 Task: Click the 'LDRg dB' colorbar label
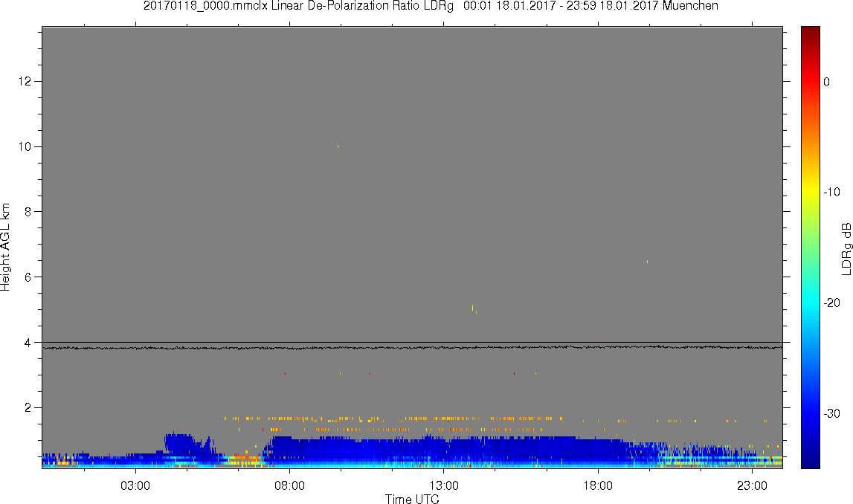click(846, 248)
